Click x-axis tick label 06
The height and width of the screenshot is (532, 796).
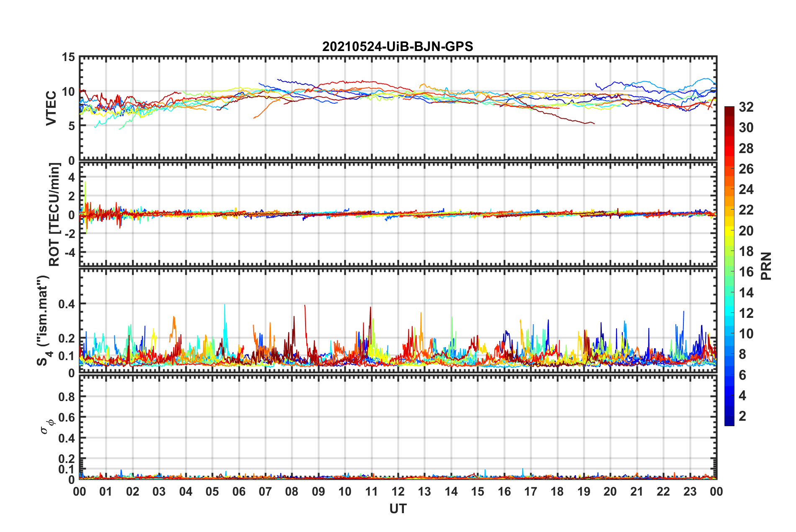[x=239, y=492]
